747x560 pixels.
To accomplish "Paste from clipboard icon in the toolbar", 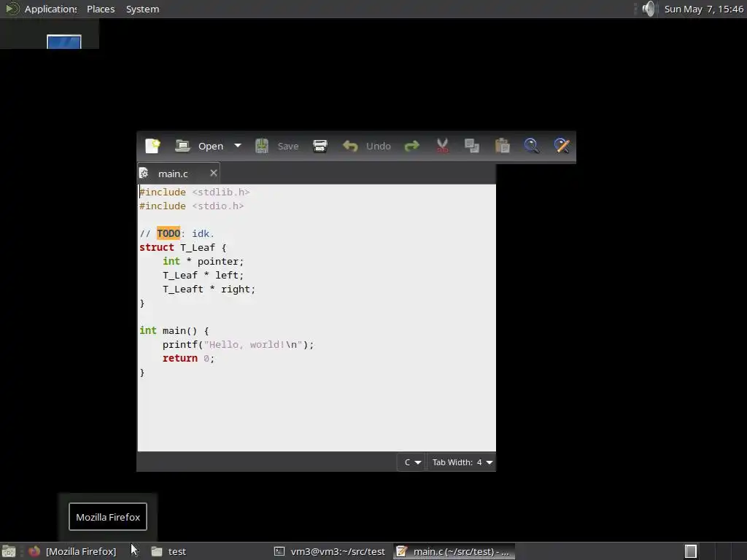I will (502, 146).
